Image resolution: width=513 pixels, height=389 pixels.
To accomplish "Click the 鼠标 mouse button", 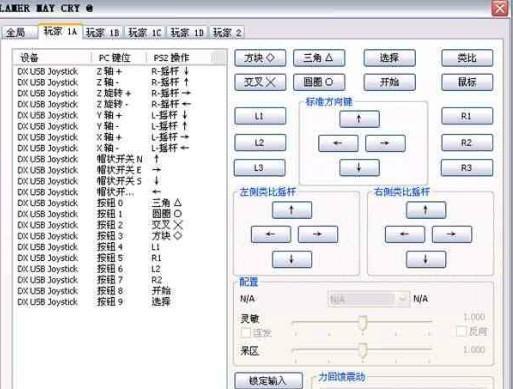I will [x=467, y=82].
